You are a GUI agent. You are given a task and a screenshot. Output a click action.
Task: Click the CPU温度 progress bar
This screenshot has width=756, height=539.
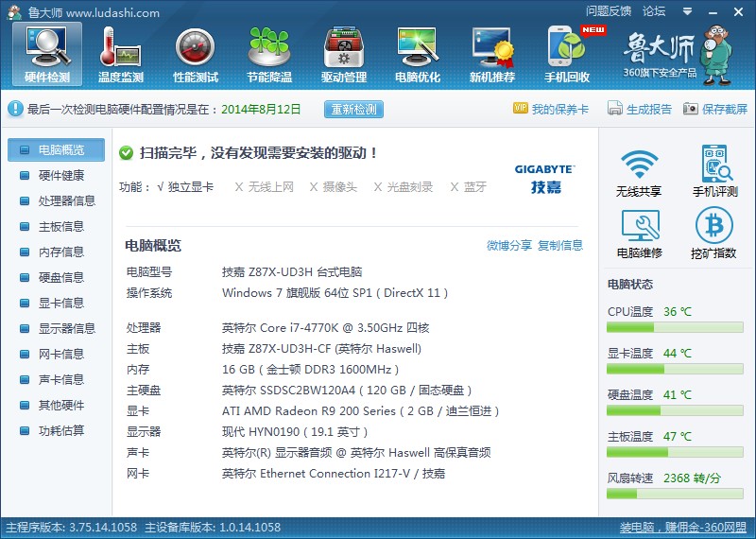675,327
